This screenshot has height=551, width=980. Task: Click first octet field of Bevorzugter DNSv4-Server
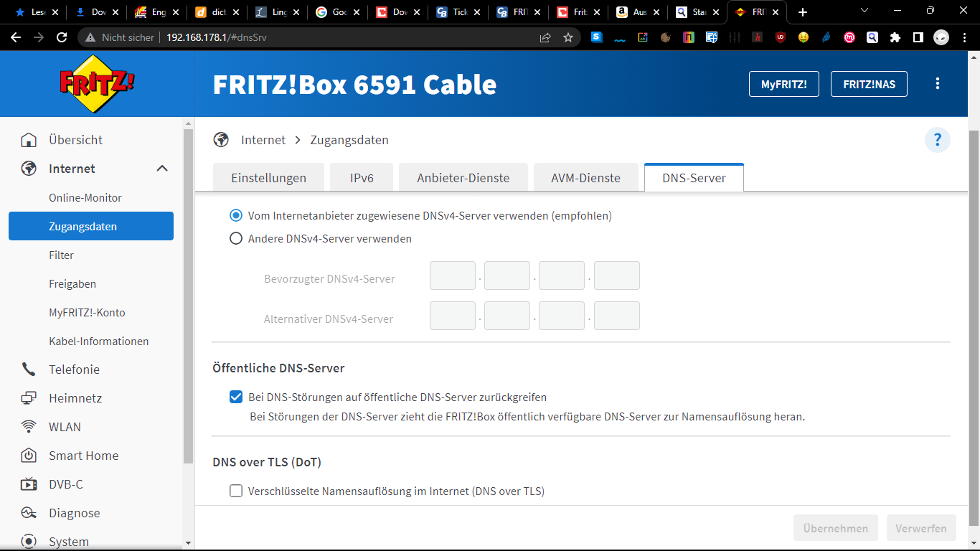click(x=453, y=275)
